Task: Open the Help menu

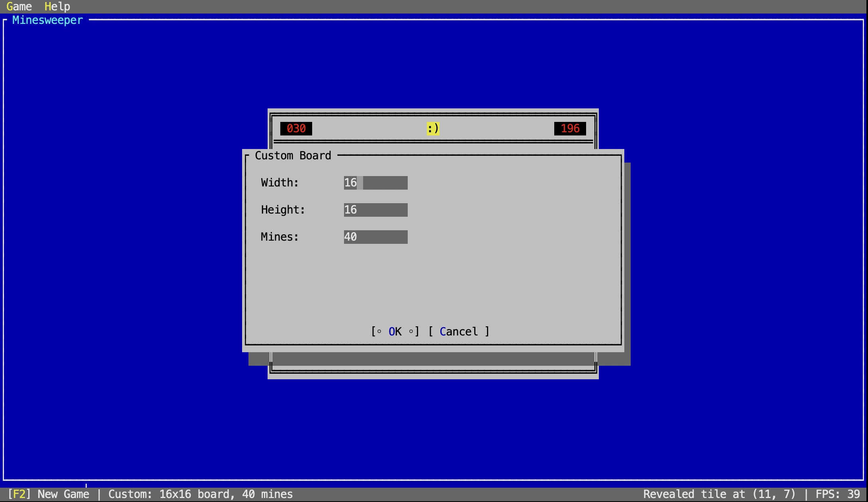Action: tap(57, 6)
